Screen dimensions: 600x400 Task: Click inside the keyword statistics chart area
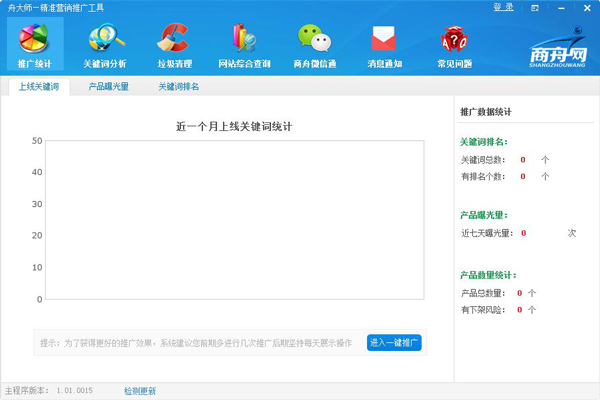[234, 220]
